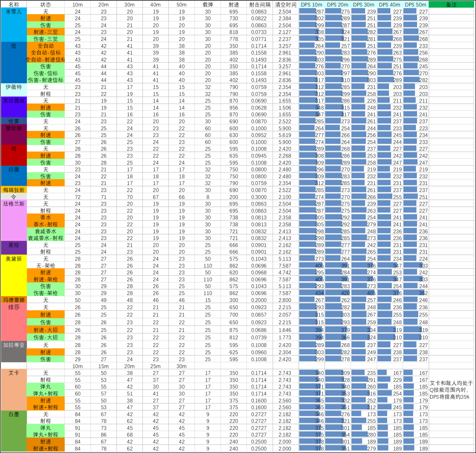The image size is (476, 453).
Task: Click the green 备注 header cell
Action: click(451, 4)
